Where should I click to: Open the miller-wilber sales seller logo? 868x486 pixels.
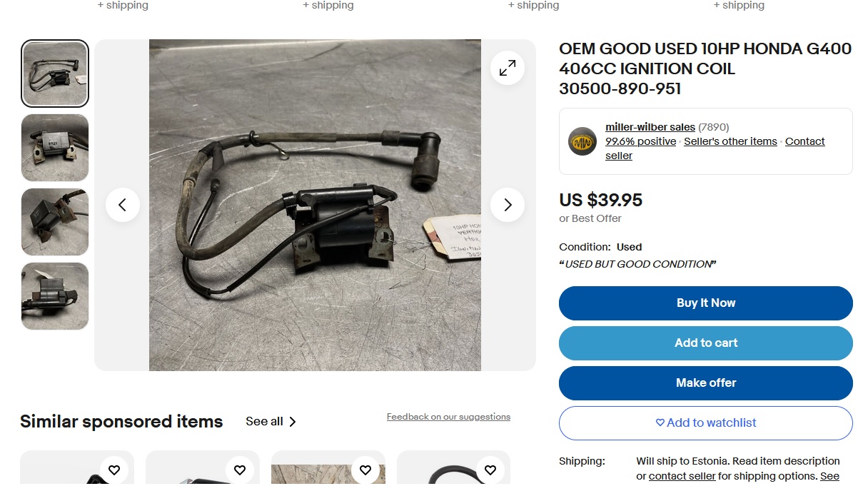tap(582, 141)
